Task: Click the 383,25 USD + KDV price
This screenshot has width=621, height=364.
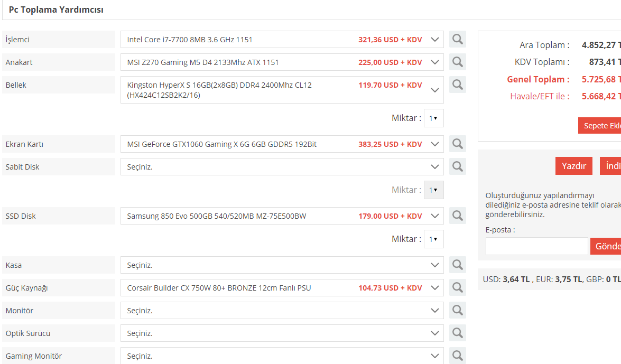Action: point(390,144)
